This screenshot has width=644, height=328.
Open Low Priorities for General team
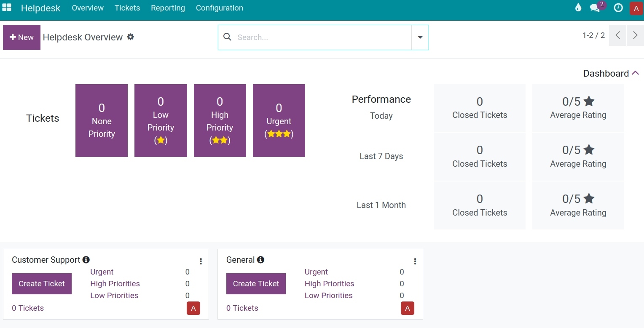coord(329,296)
